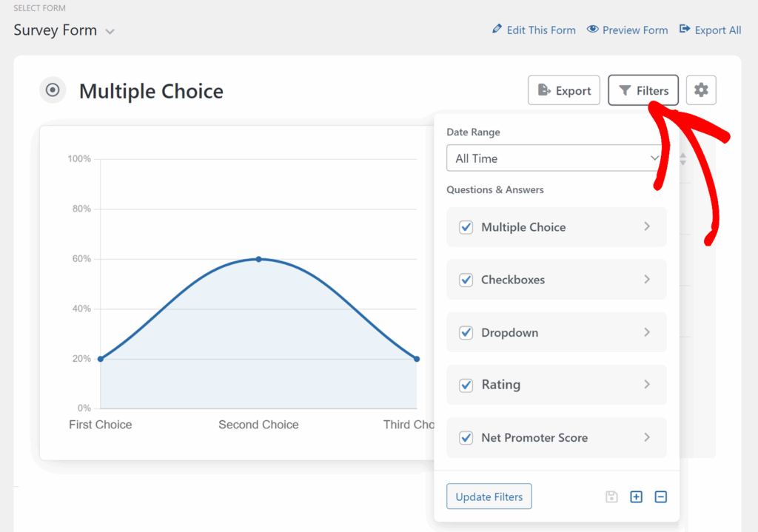Click the Multiple Choice radio field icon
Viewport: 758px width, 532px height.
pos(53,90)
